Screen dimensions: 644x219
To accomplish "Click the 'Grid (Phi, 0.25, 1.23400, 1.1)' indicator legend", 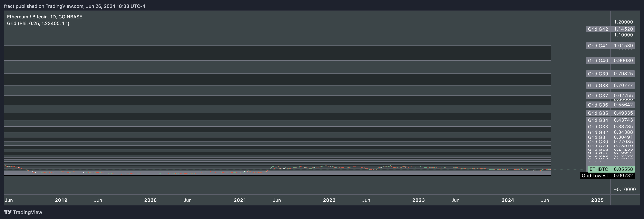I will pyautogui.click(x=38, y=24).
